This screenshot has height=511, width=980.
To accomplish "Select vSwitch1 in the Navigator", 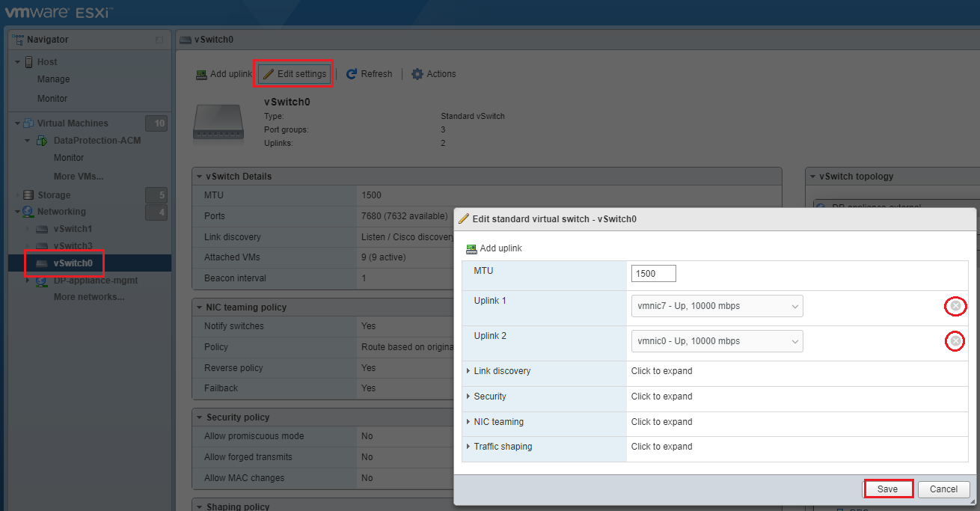I will click(x=73, y=229).
